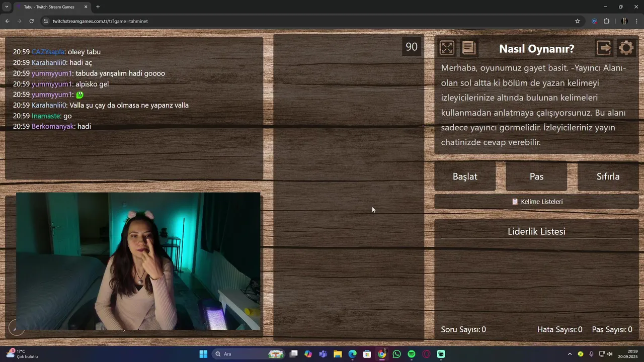The image size is (644, 362).
Task: Launch Copilot from the taskbar
Action: [x=308, y=354]
